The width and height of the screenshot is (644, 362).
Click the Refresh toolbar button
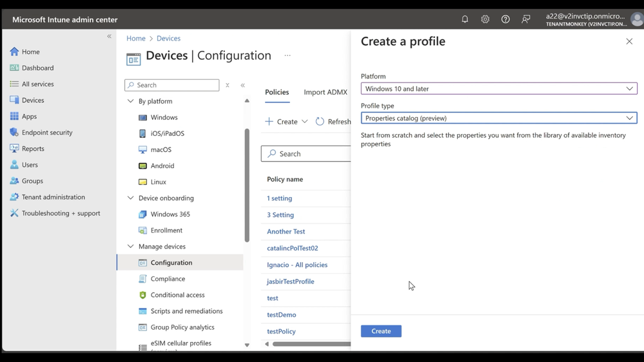333,122
